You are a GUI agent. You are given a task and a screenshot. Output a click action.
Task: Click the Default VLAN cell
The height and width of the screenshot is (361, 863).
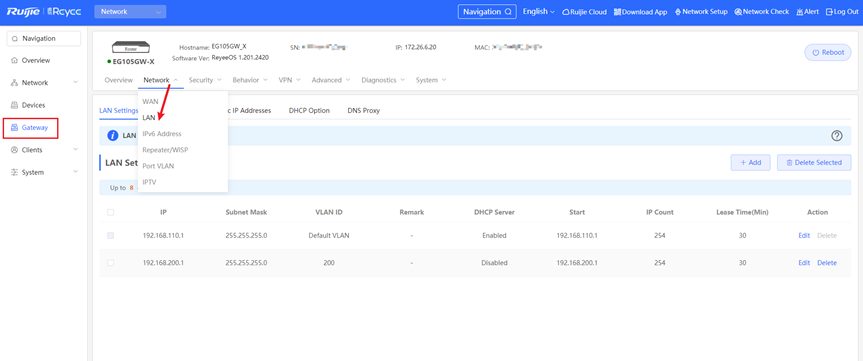[329, 236]
